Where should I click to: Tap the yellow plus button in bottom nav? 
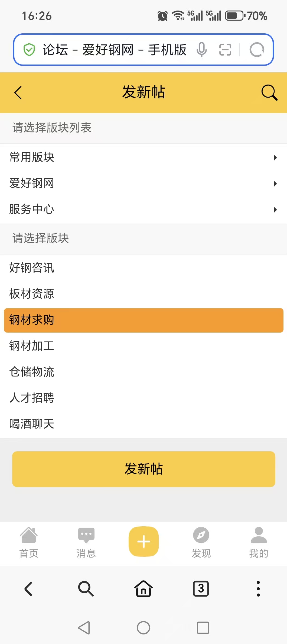143,542
